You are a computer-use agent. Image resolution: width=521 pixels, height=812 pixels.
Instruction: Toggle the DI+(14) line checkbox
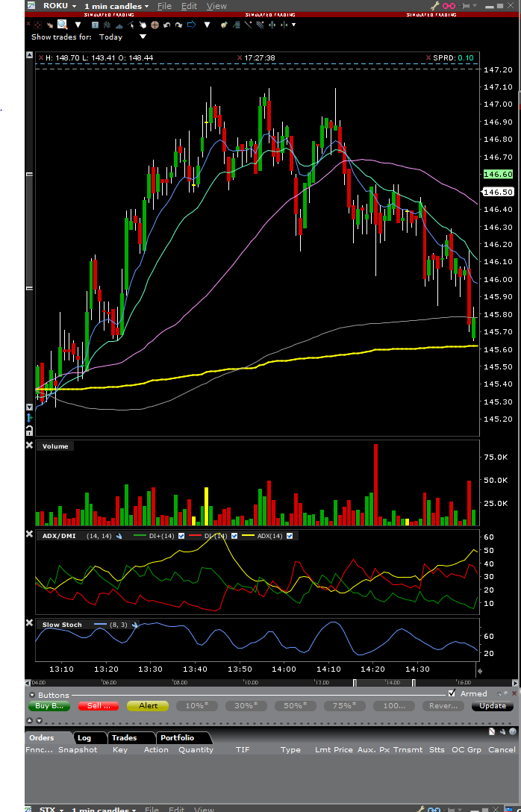tap(181, 536)
